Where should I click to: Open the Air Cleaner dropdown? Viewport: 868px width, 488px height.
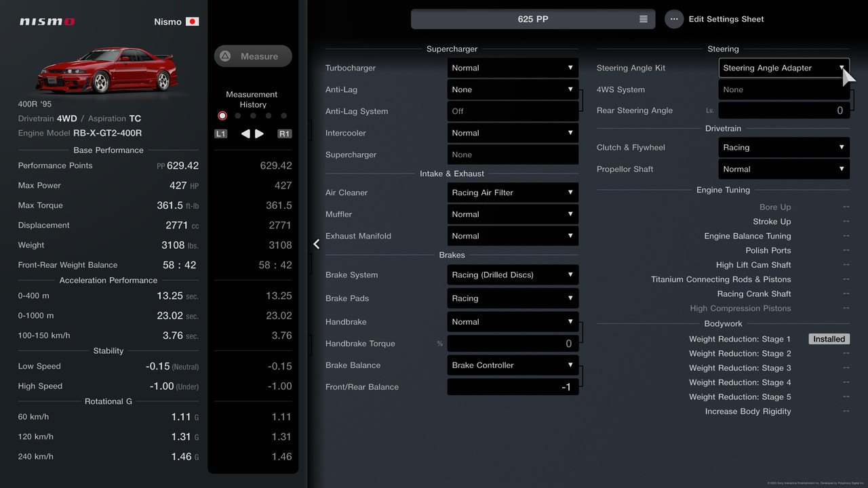click(513, 192)
